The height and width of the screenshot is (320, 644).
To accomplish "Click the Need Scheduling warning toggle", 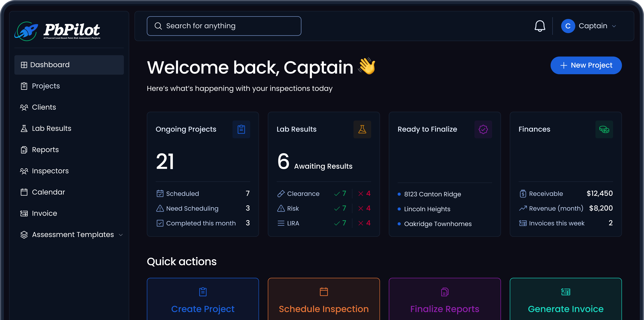I will coord(160,208).
